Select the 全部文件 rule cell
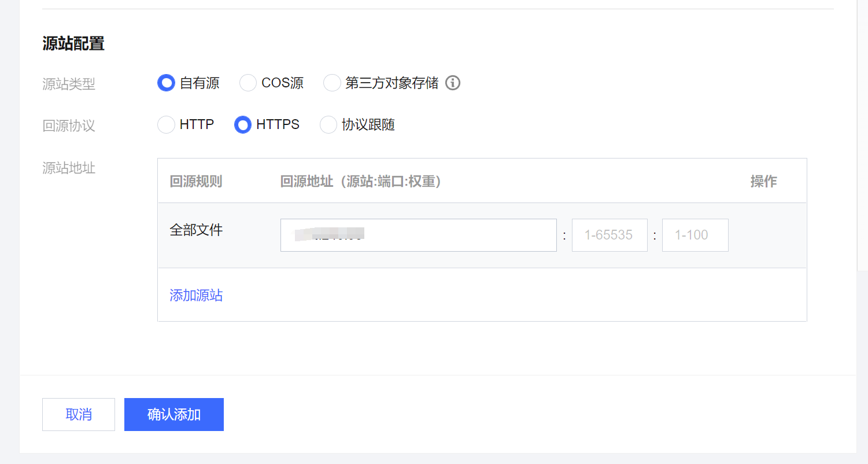The height and width of the screenshot is (464, 868). point(196,230)
